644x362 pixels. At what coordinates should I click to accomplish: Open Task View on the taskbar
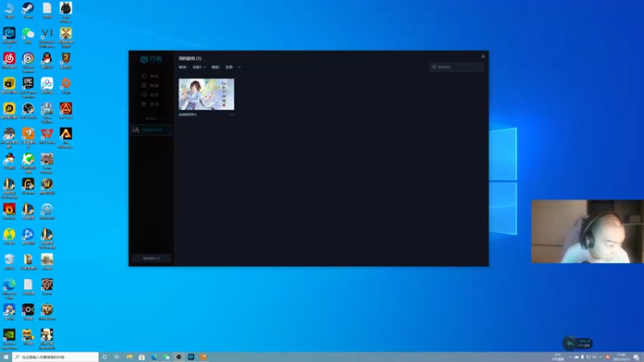pyautogui.click(x=117, y=357)
